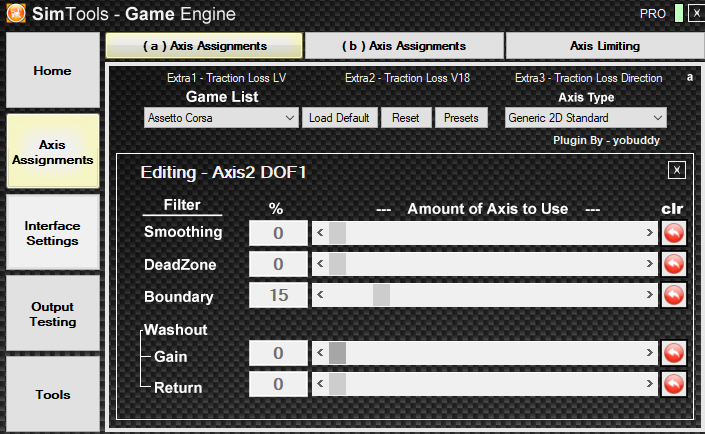705x434 pixels.
Task: Click the Smoothing percent value field
Action: [278, 233]
